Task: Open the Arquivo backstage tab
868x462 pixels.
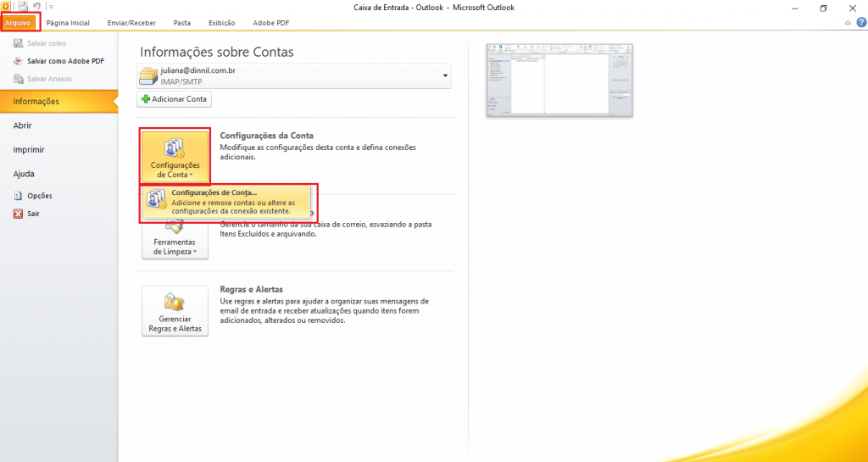Action: (19, 23)
